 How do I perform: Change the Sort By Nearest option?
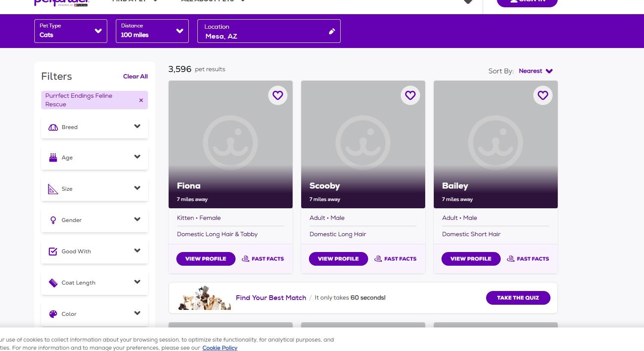[535, 71]
